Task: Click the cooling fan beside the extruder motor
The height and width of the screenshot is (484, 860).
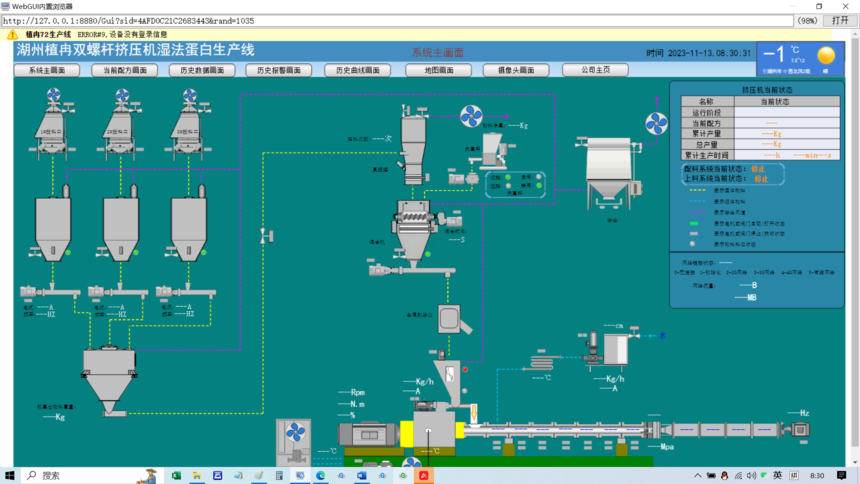Action: click(295, 432)
